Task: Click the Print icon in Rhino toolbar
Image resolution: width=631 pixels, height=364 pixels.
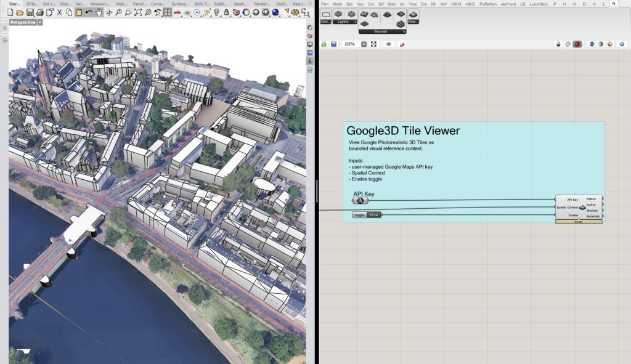Action: click(x=40, y=12)
